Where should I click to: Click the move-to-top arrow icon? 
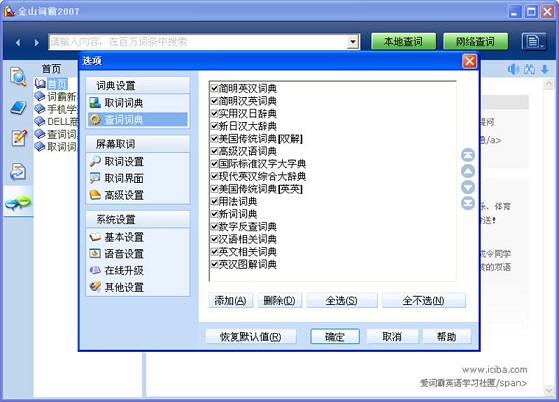point(468,155)
